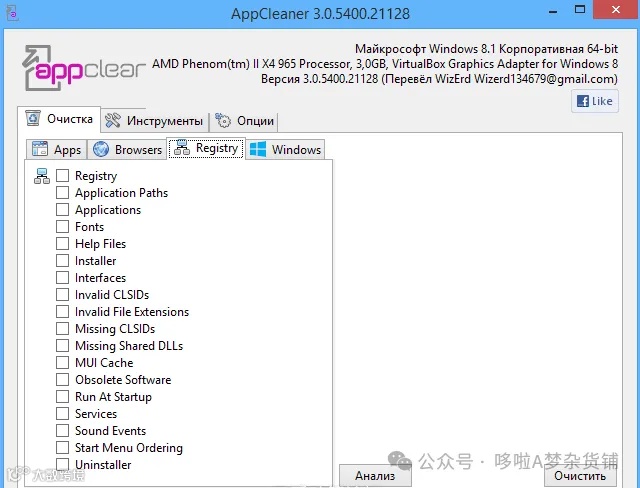Screen dimensions: 640x488
Task: Click the AppCleaner 3.0.5400.21128 window title
Action: (320, 14)
